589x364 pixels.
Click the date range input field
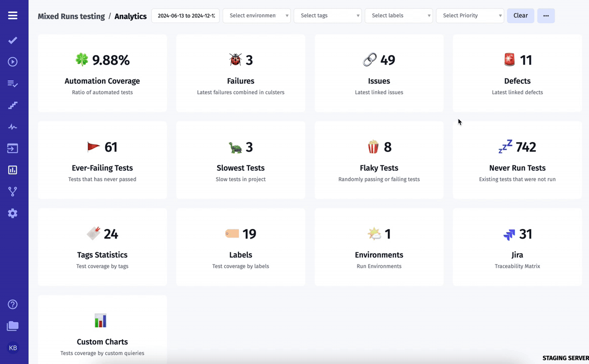pyautogui.click(x=186, y=16)
